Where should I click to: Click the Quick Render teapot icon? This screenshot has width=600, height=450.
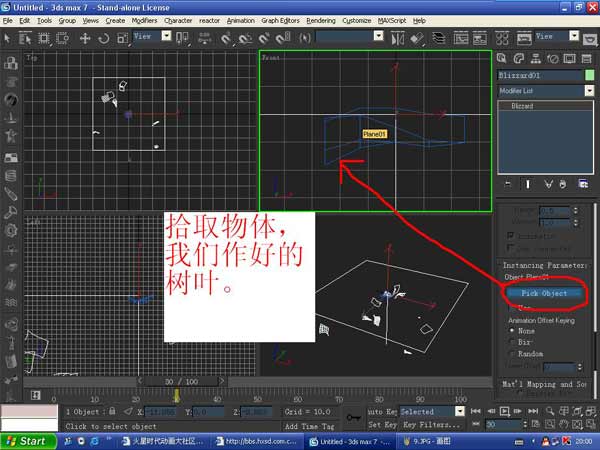(590, 39)
